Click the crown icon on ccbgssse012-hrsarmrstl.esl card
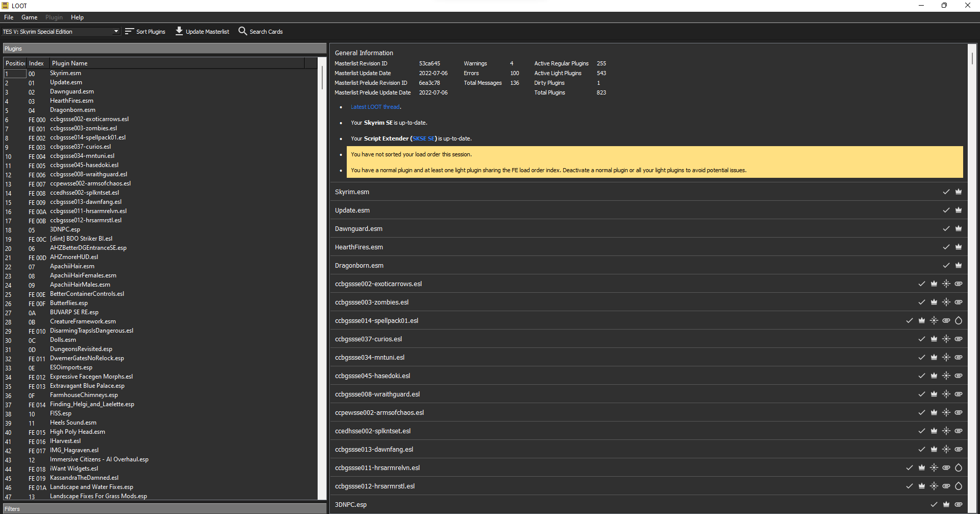The image size is (980, 514). 922,486
